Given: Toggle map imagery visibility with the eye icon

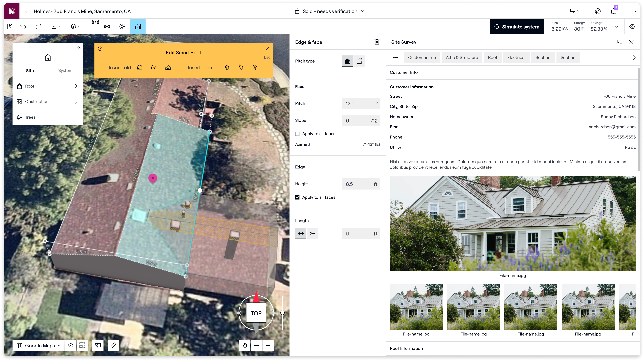Looking at the screenshot, I should [71, 345].
